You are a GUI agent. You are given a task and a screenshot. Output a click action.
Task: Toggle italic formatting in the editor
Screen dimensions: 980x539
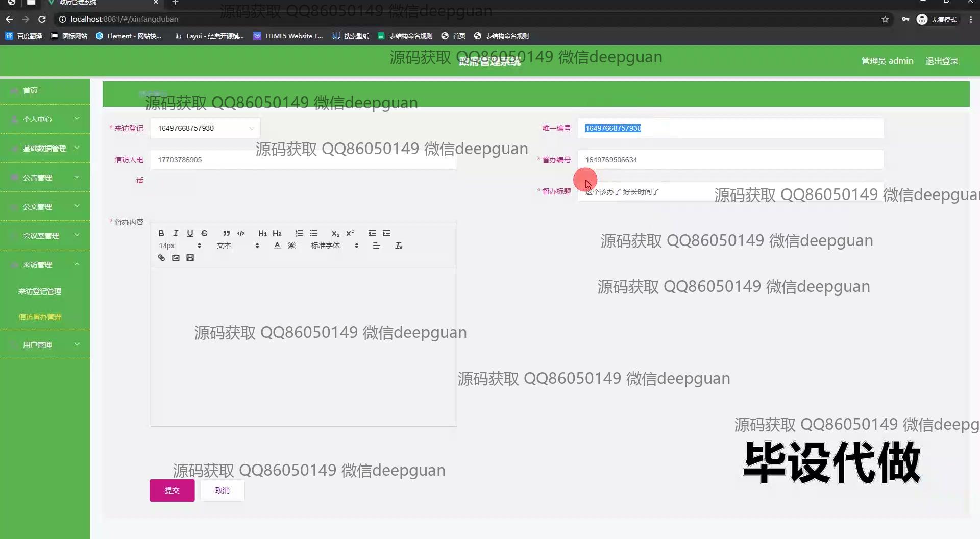pyautogui.click(x=176, y=233)
